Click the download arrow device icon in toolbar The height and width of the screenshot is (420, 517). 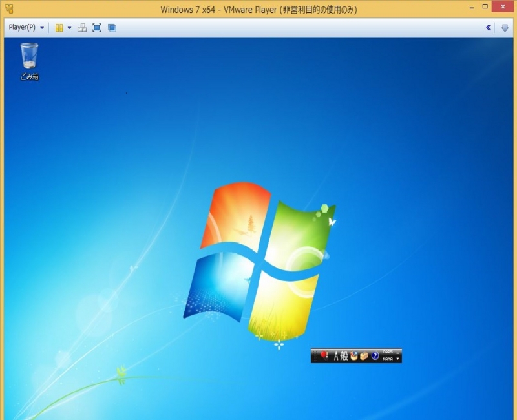505,28
